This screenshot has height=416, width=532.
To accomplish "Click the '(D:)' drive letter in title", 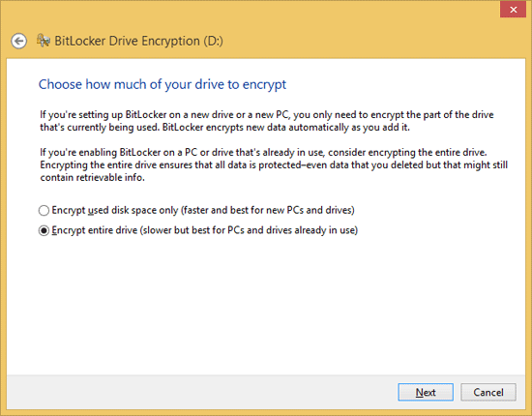I will [213, 41].
